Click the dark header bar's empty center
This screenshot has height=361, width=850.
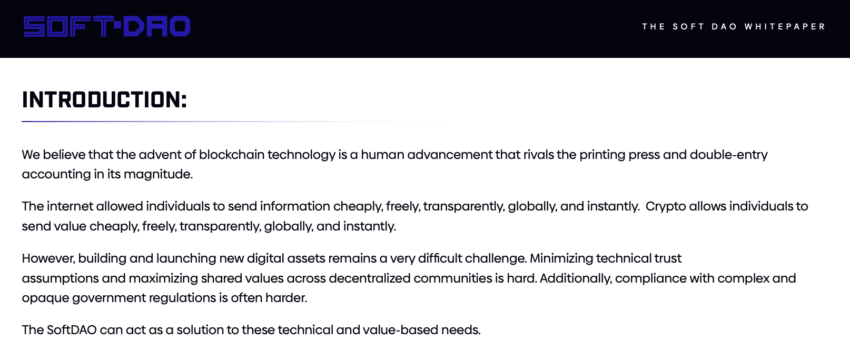[417, 28]
